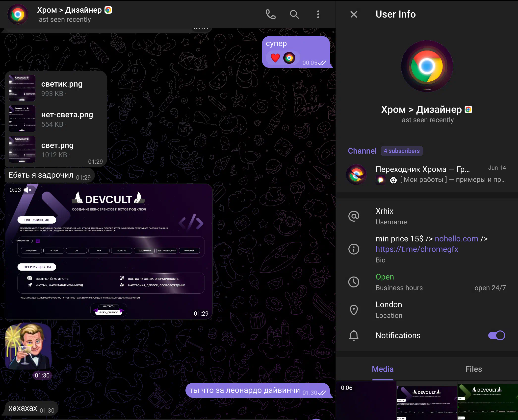Open the three-dot chat menu
Screen dimensions: 518x420
click(318, 14)
